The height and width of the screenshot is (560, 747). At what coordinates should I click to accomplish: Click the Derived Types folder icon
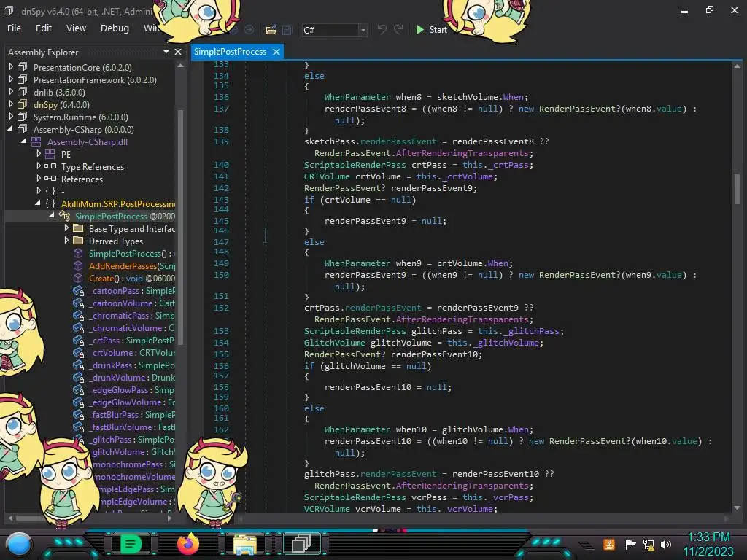click(x=78, y=241)
